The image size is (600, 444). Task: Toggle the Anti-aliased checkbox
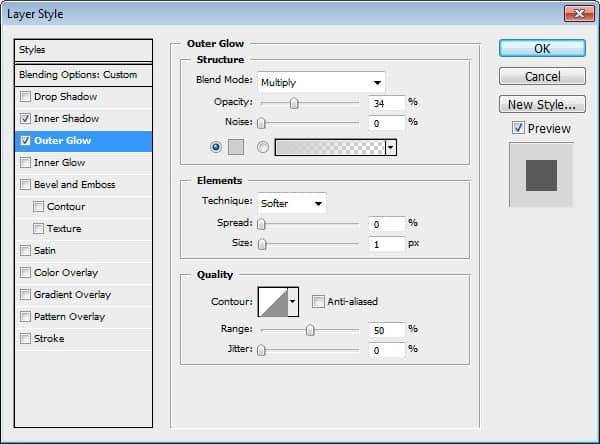(318, 302)
